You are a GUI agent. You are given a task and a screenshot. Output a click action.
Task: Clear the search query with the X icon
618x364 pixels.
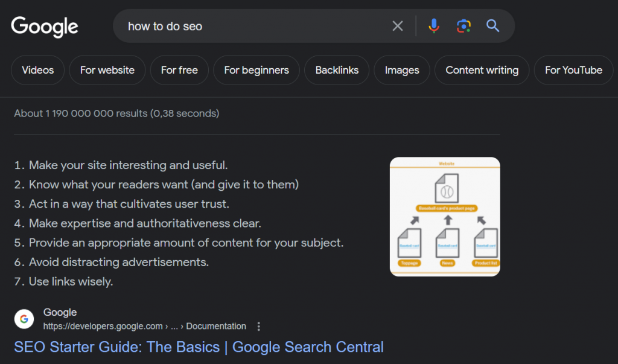pyautogui.click(x=397, y=26)
